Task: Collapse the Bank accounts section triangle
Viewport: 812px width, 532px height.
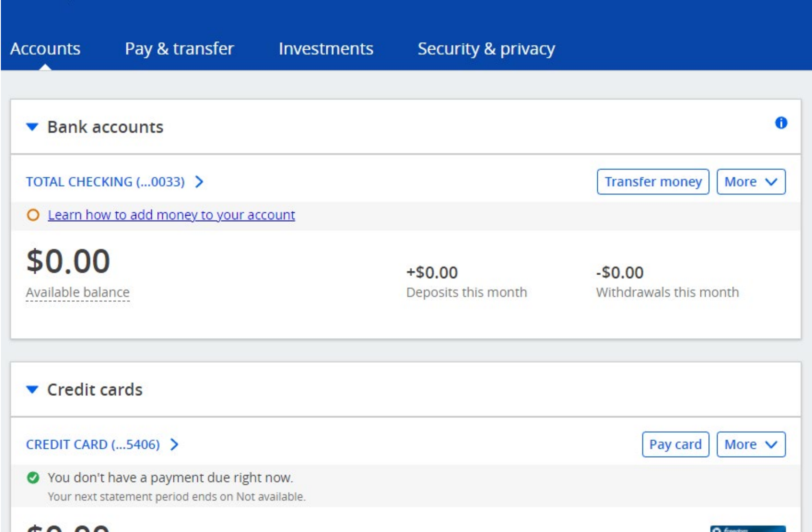Action: (32, 127)
